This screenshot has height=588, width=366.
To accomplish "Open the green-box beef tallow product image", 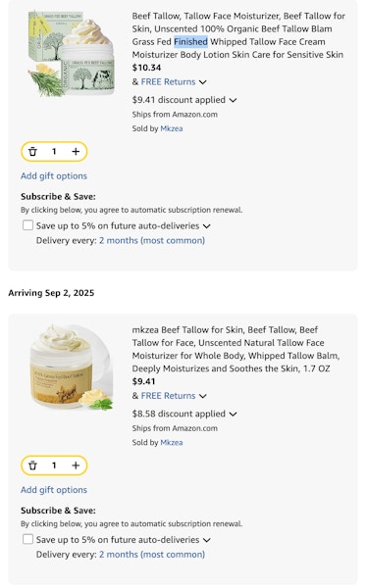I will click(x=71, y=54).
